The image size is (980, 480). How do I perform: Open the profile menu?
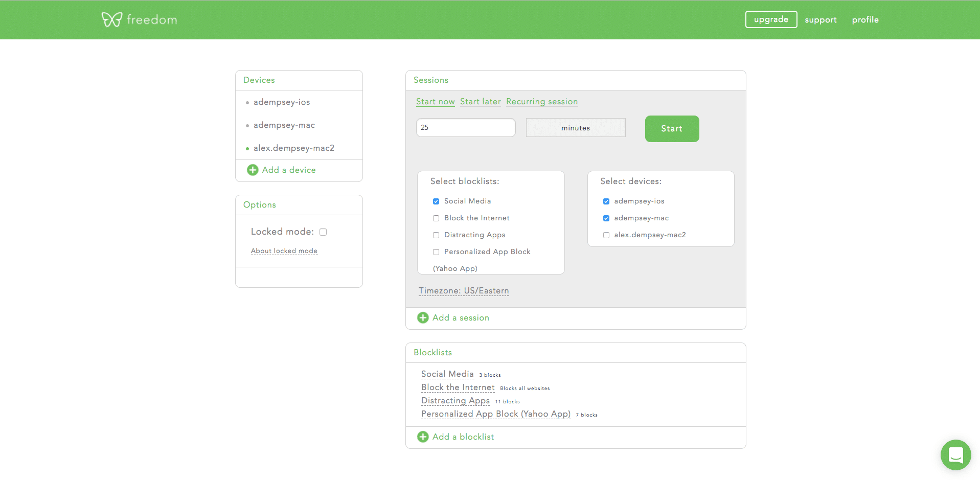click(x=865, y=19)
